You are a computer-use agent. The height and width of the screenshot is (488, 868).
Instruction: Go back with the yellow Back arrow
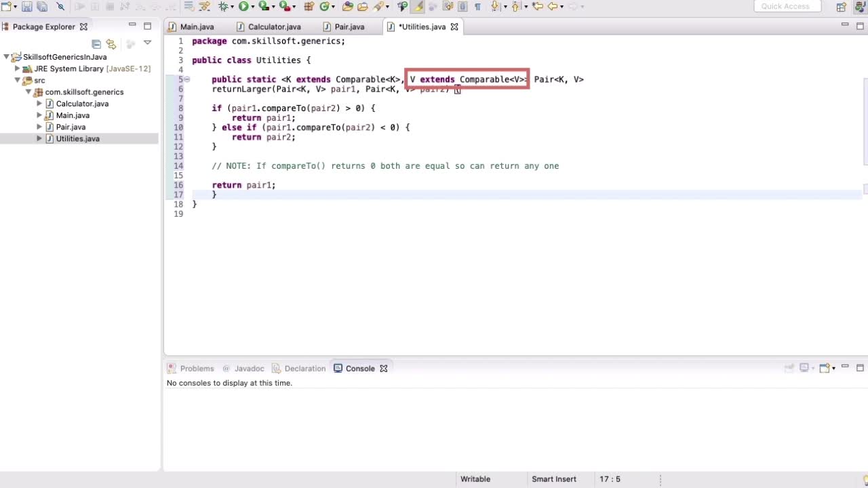(x=552, y=7)
